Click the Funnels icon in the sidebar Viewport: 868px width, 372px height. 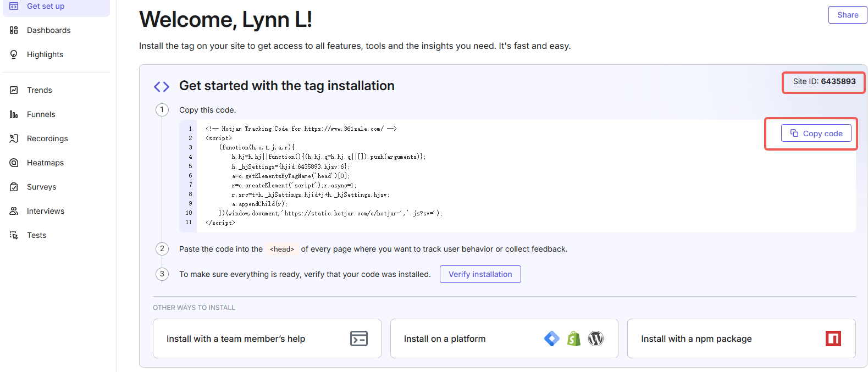point(14,114)
